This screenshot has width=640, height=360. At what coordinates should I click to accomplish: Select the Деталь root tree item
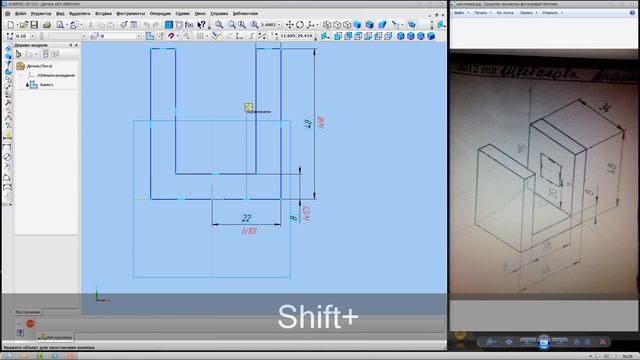point(39,66)
